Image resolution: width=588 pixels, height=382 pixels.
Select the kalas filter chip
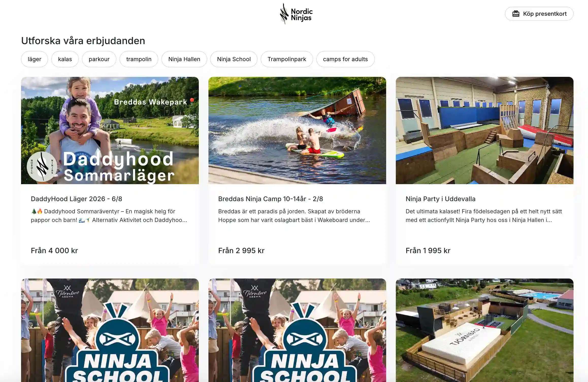tap(65, 59)
